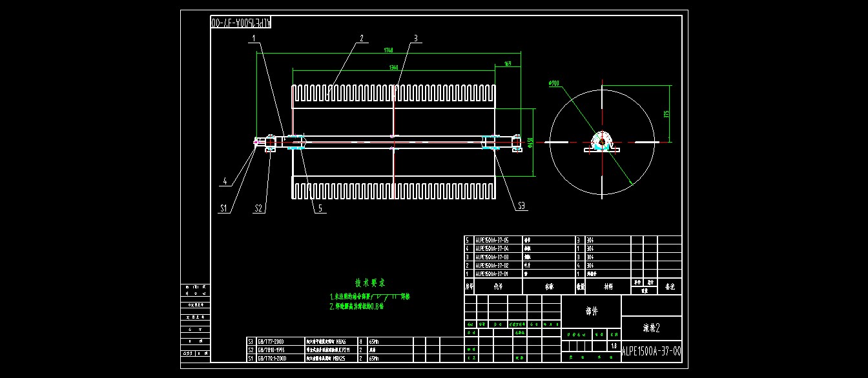Select the 1748 overall length dimension

pyautogui.click(x=388, y=50)
